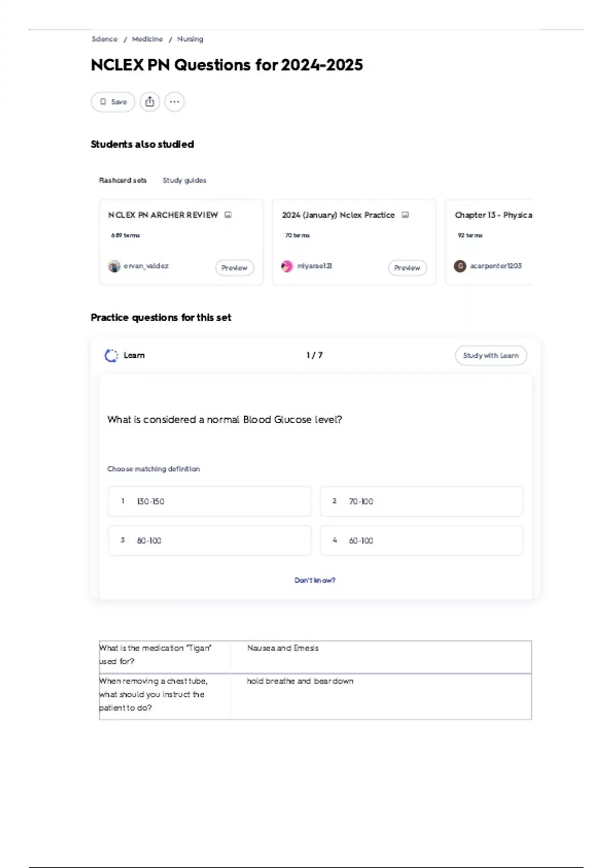
Task: Click miyarae121 profile avatar
Action: pos(287,266)
